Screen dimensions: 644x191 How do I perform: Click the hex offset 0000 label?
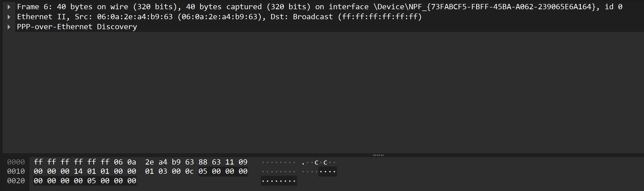(x=16, y=162)
